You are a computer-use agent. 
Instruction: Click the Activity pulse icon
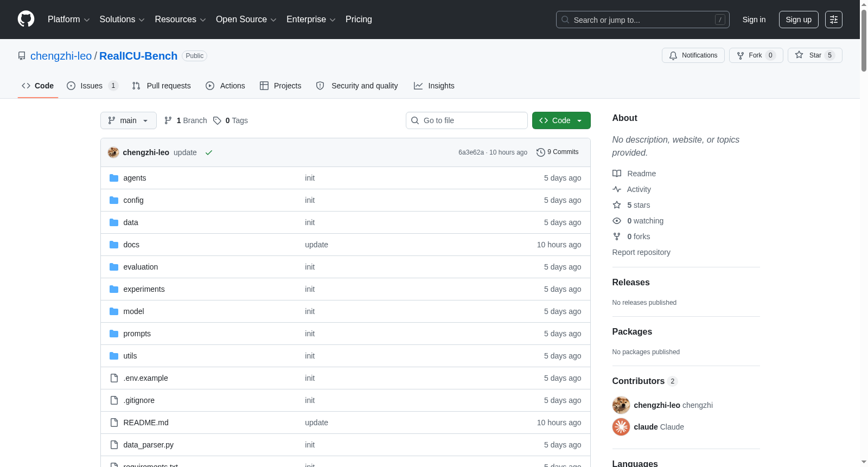pyautogui.click(x=617, y=189)
